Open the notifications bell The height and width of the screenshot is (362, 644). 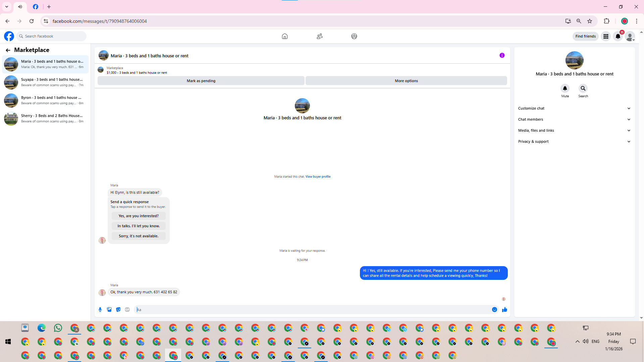click(618, 36)
